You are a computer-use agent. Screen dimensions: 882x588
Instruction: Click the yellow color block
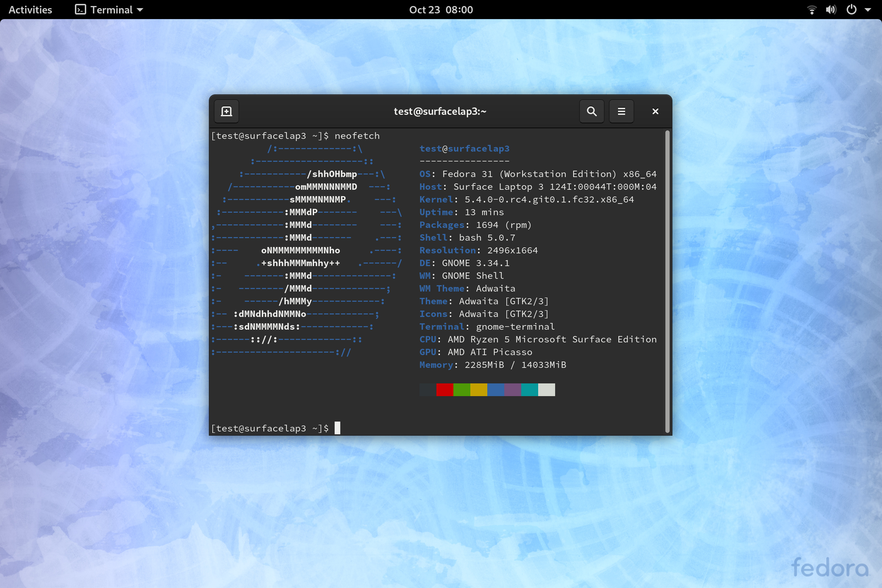[478, 390]
